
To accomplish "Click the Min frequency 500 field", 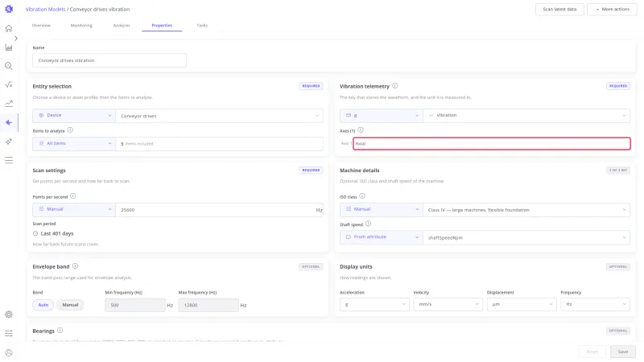I will click(x=135, y=305).
